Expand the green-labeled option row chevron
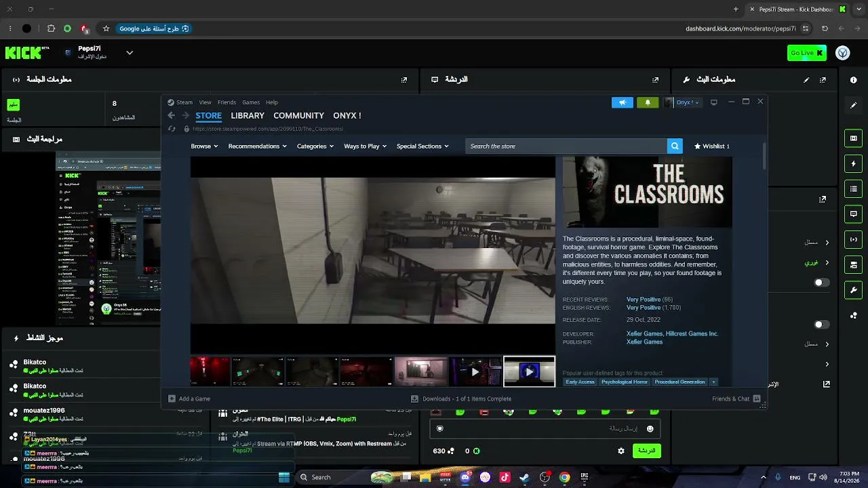Screen dimensions: 868x488 coord(827,262)
